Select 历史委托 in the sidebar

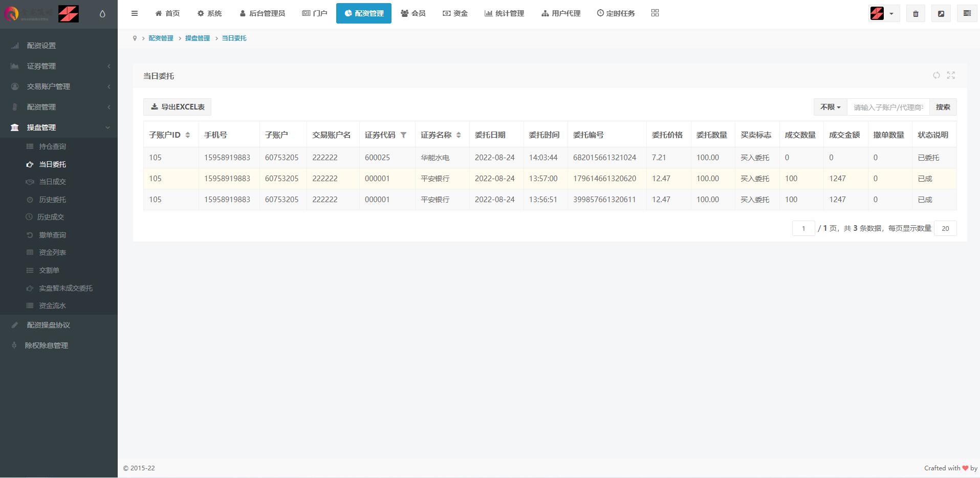click(52, 200)
